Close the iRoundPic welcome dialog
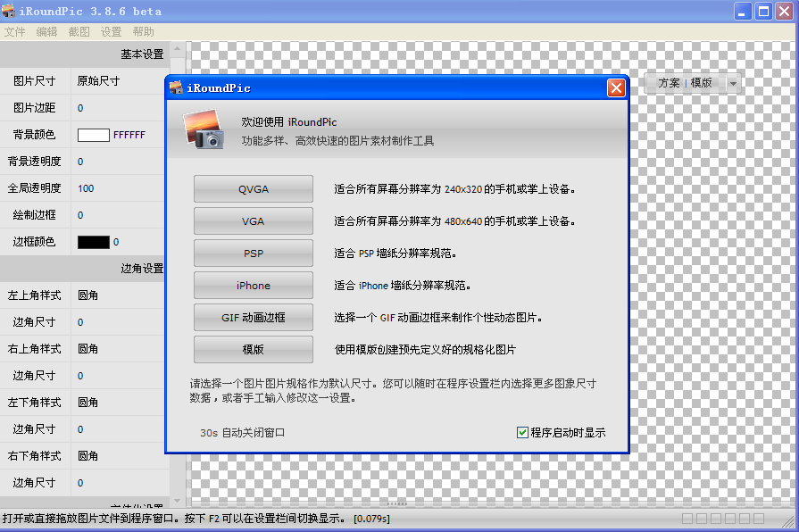 (616, 88)
